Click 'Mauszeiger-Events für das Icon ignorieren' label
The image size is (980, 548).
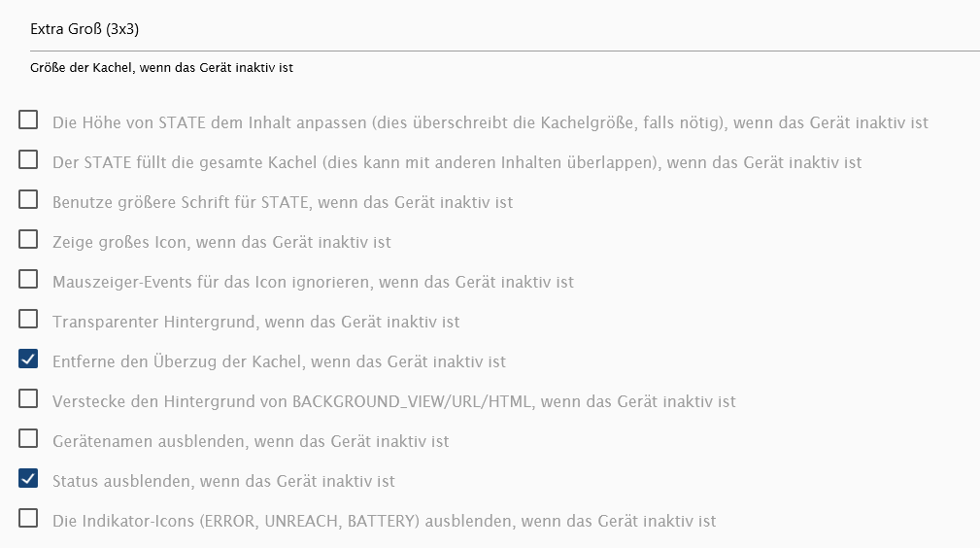tap(313, 282)
